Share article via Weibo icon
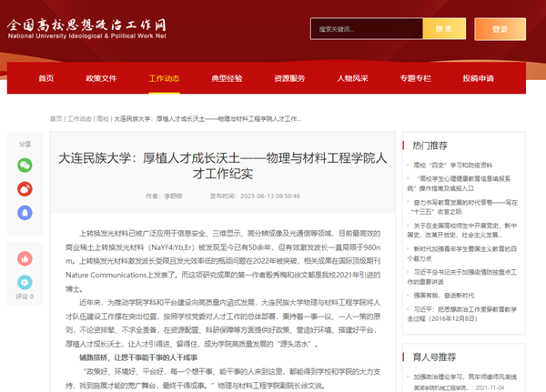546x392 pixels. click(25, 188)
